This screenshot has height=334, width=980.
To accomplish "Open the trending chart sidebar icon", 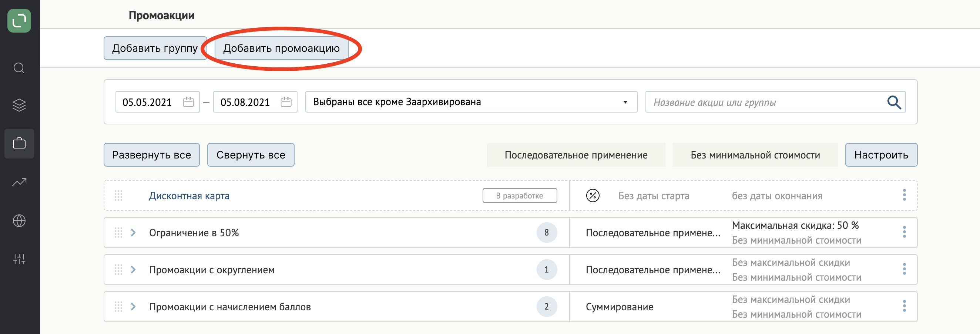I will (x=19, y=183).
